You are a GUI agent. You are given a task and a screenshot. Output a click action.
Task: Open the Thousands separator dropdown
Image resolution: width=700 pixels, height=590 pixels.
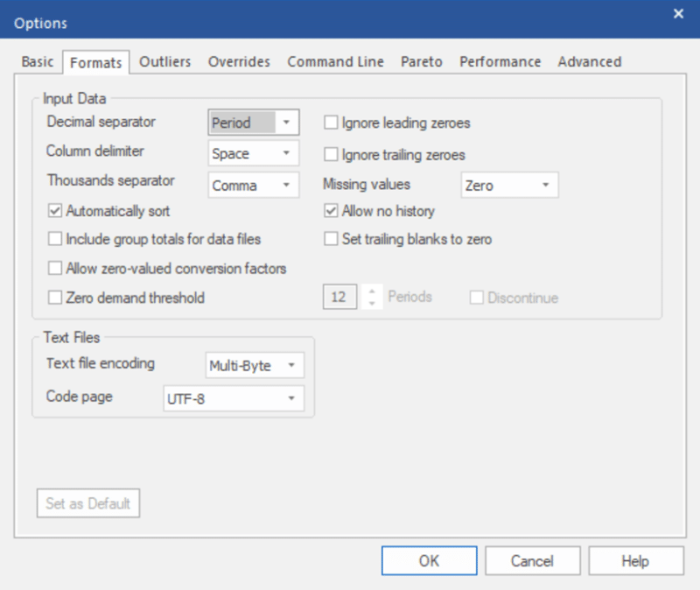coord(254,185)
